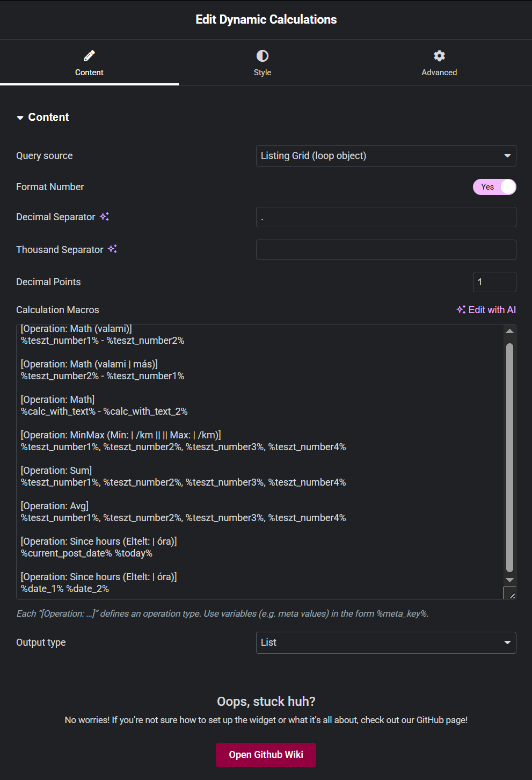Open the Output type dropdown
Viewport: 532px width, 780px height.
click(x=386, y=642)
